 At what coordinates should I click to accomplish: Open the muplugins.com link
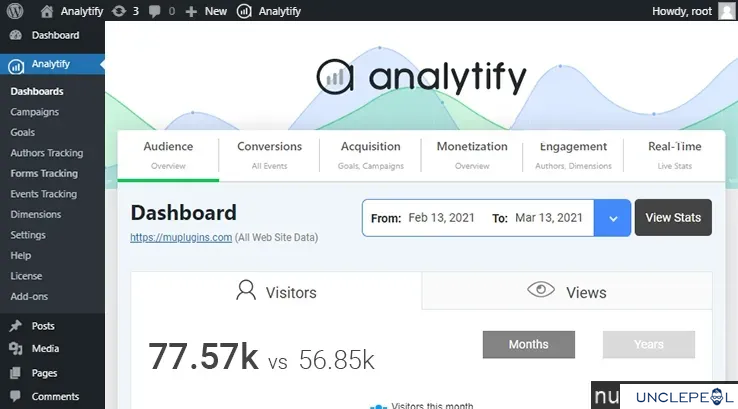coord(181,238)
